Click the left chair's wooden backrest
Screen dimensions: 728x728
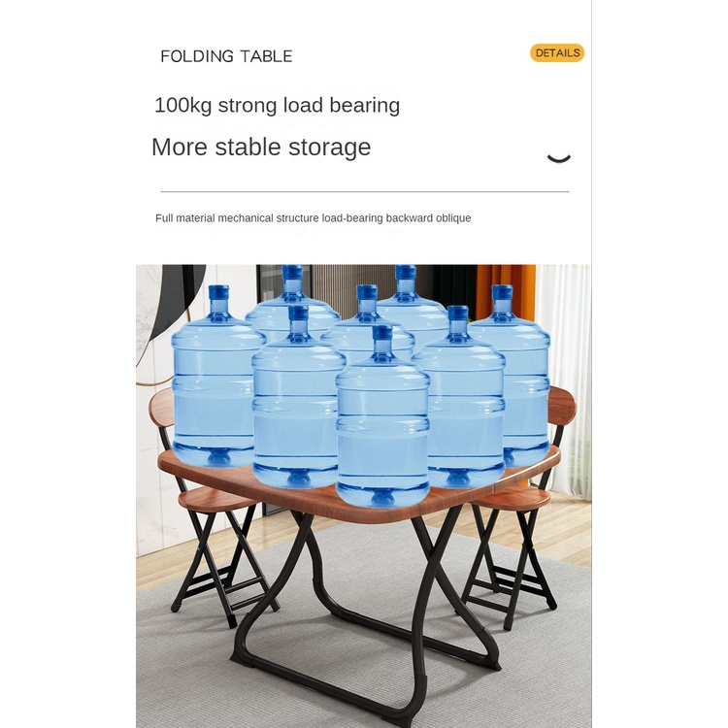point(160,408)
